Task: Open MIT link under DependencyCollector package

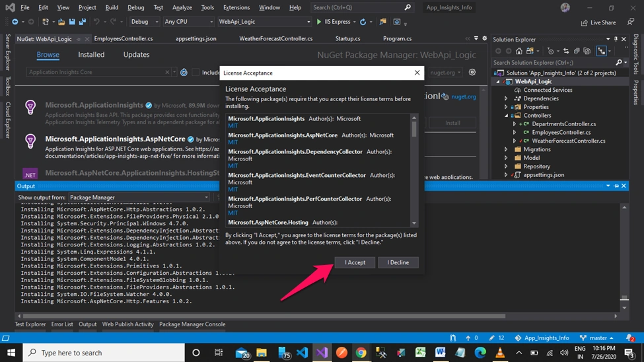Action: [233, 166]
